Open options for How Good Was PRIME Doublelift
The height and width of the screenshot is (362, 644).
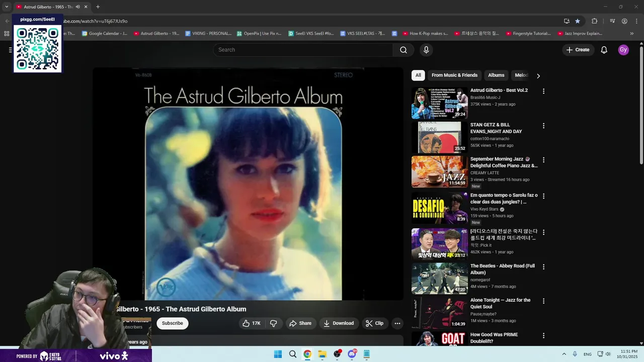click(543, 335)
